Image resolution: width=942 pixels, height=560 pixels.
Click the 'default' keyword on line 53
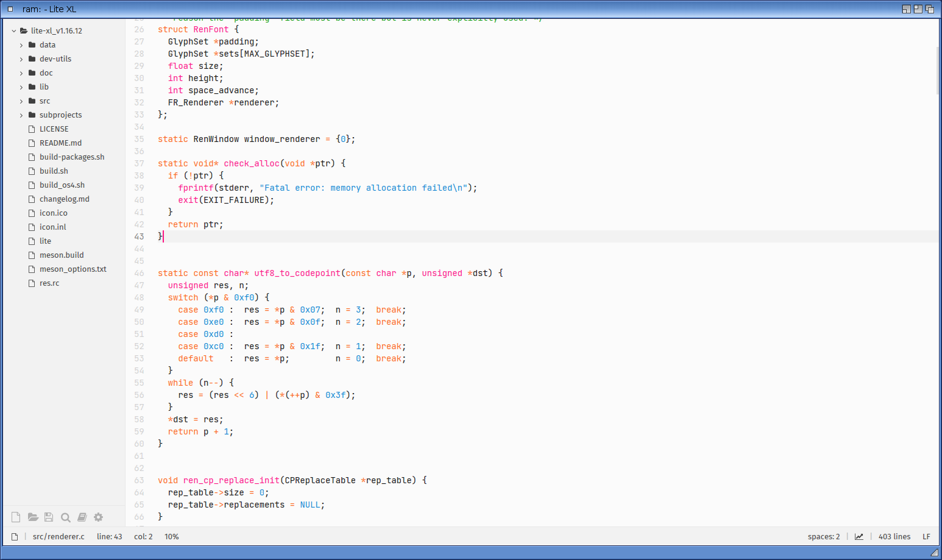click(x=196, y=359)
